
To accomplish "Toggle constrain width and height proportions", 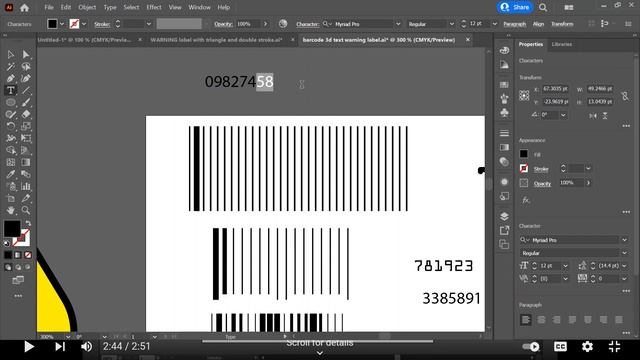I will (624, 96).
